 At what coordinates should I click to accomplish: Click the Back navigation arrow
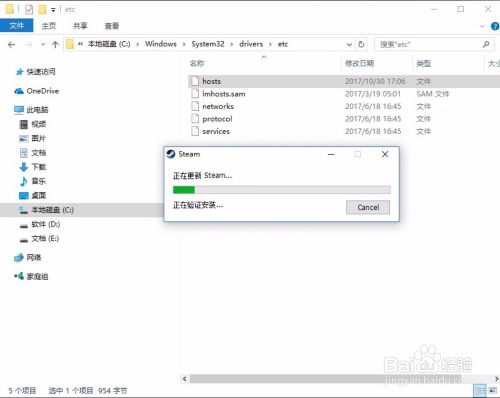point(11,44)
